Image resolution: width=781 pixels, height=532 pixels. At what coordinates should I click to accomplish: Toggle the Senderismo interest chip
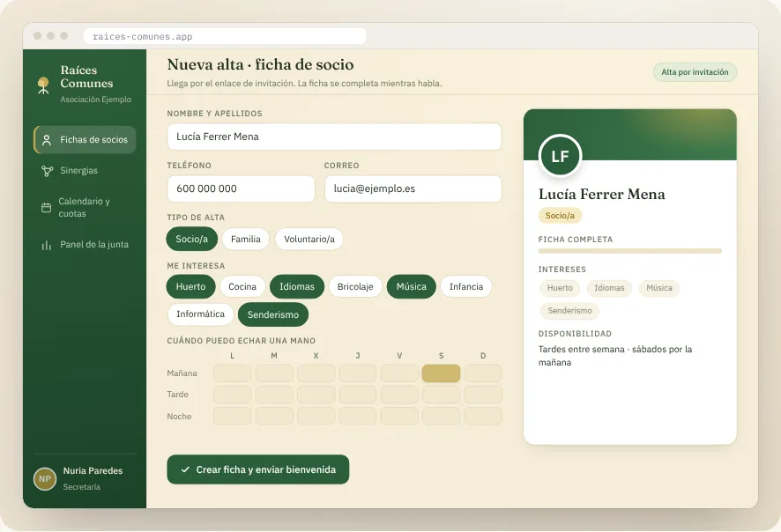coord(273,314)
